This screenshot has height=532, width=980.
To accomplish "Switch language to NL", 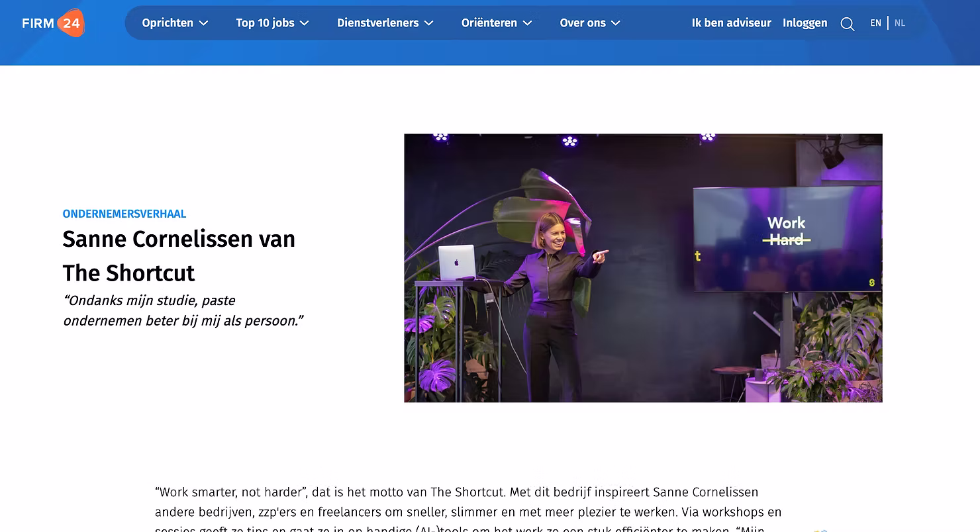I will pos(900,23).
